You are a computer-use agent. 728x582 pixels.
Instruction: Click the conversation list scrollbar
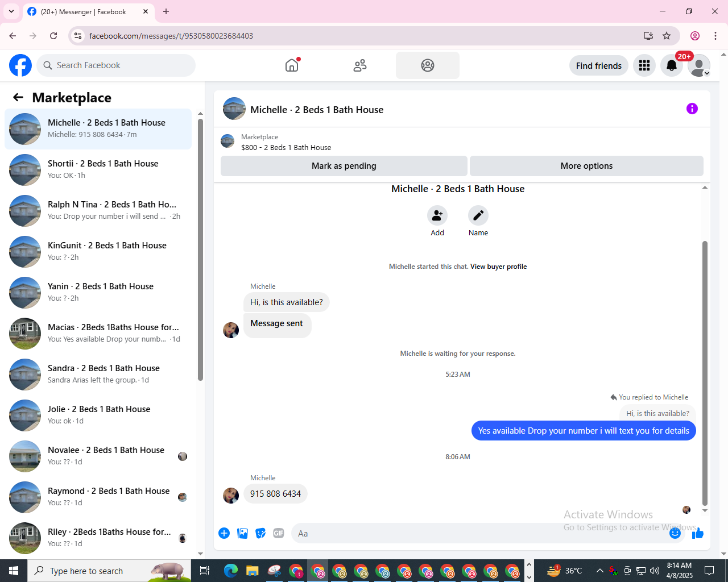[200, 249]
